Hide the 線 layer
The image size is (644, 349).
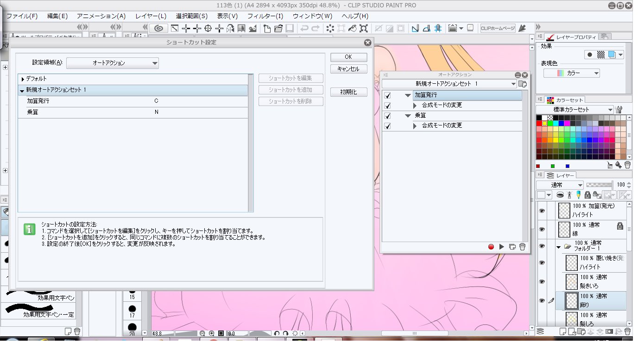542,229
